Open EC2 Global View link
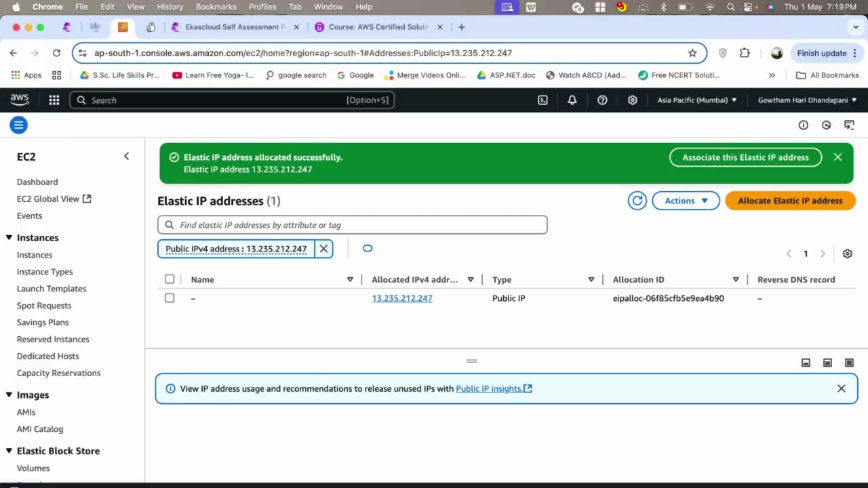The width and height of the screenshot is (868, 488). click(x=54, y=199)
